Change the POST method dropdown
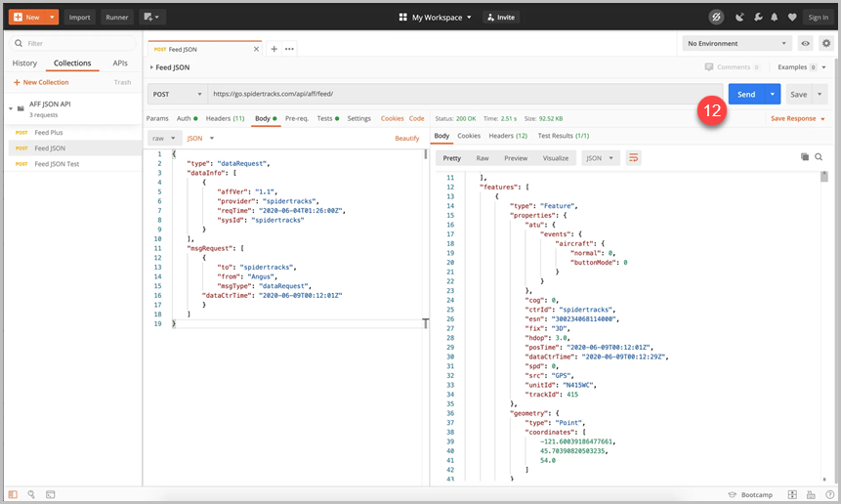 pyautogui.click(x=177, y=94)
